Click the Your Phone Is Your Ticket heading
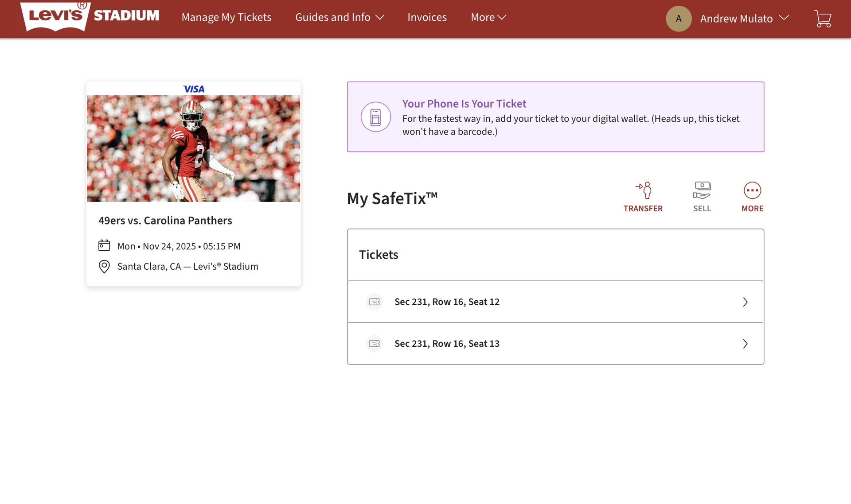The width and height of the screenshot is (851, 504). [x=464, y=104]
